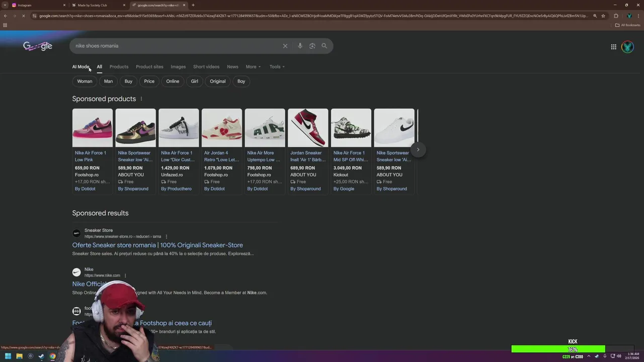Open the Google account avatar
This screenshot has height=362, width=644.
(x=627, y=47)
